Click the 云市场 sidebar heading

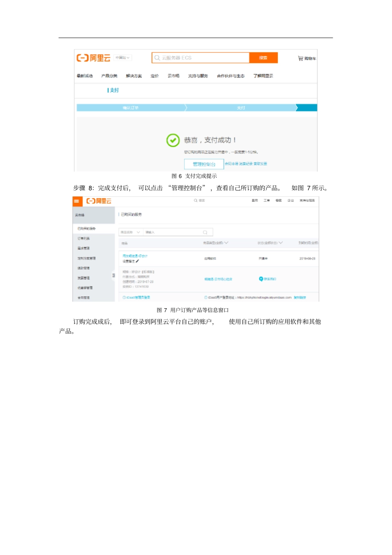tap(80, 215)
